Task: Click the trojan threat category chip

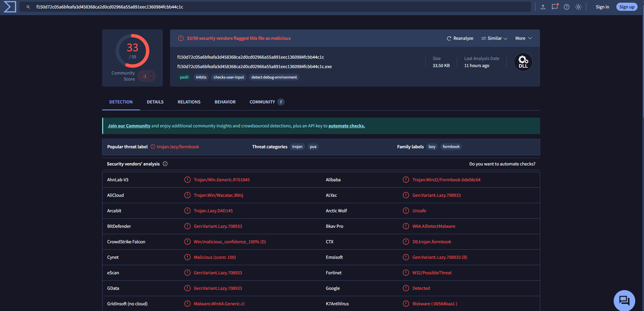Action: (x=297, y=147)
